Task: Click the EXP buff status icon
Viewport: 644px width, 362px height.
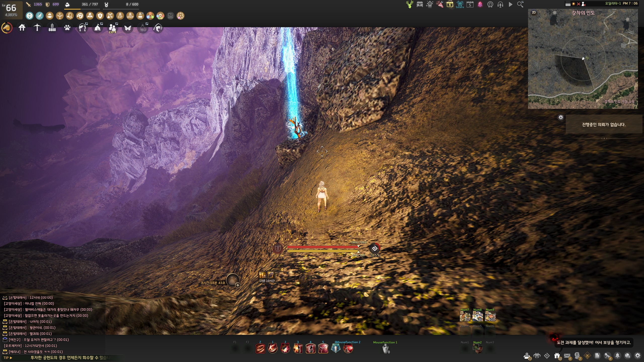Action: pyautogui.click(x=120, y=16)
